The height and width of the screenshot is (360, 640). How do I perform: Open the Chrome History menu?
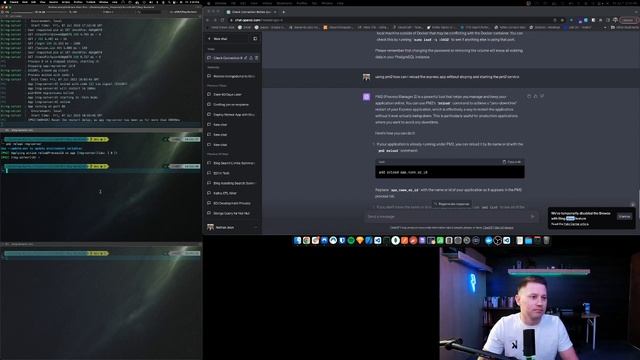point(267,3)
